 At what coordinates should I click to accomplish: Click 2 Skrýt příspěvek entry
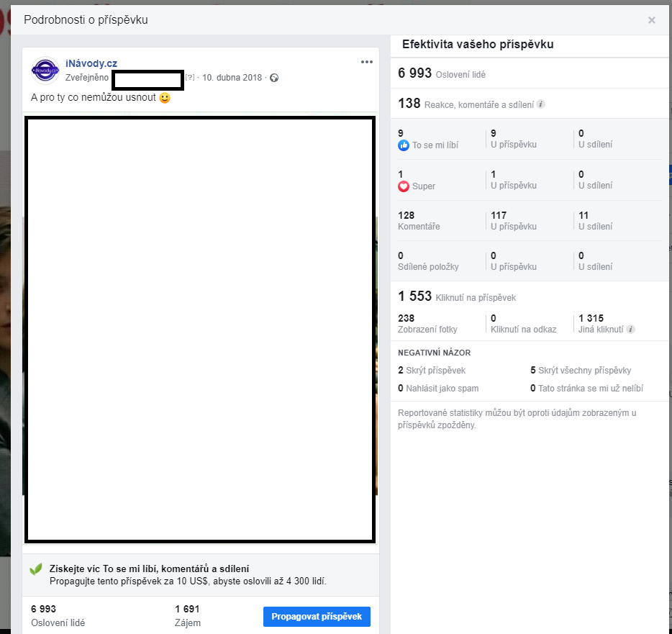click(432, 371)
